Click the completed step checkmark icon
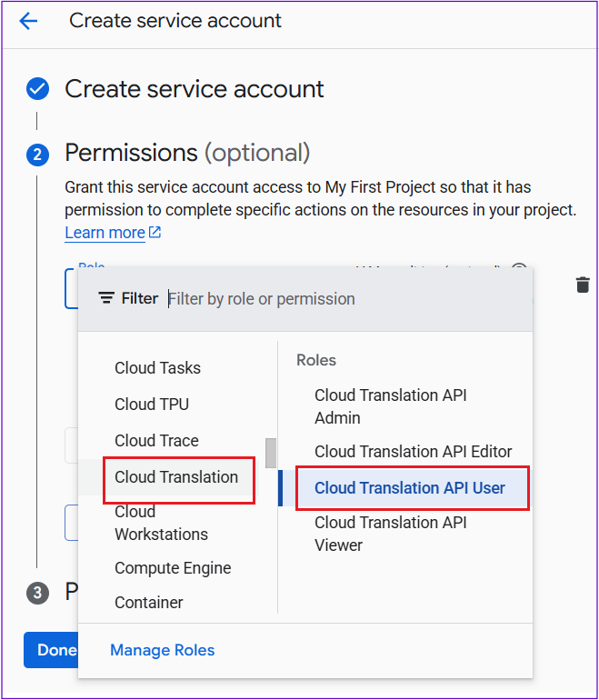Viewport: 599px width, 700px height. pyautogui.click(x=37, y=88)
